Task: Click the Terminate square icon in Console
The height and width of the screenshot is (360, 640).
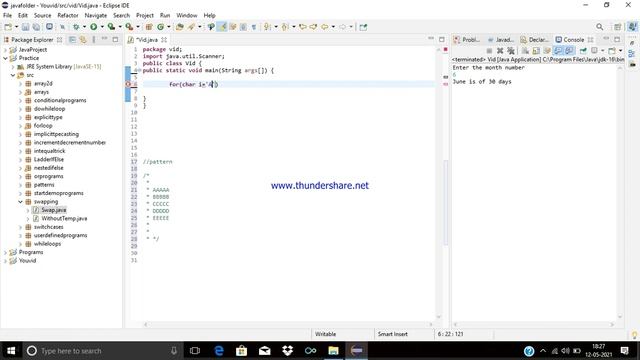Action: pyautogui.click(x=489, y=51)
